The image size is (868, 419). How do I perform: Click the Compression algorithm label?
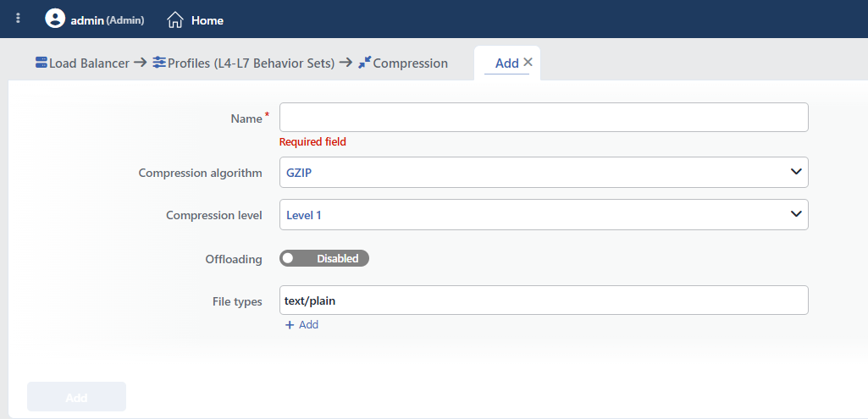[201, 174]
